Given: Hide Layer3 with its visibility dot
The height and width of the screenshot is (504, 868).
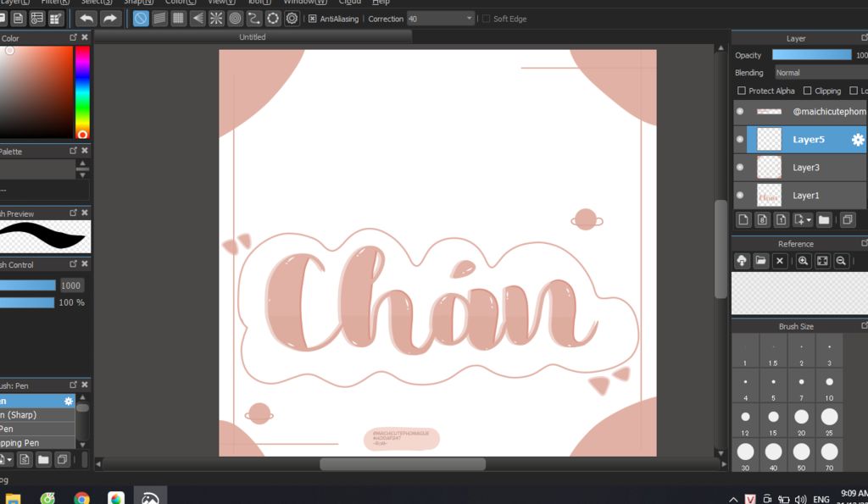Looking at the screenshot, I should coord(740,167).
